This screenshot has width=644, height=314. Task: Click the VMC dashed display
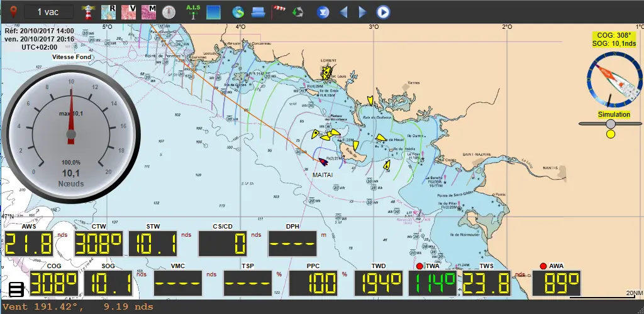coord(178,283)
